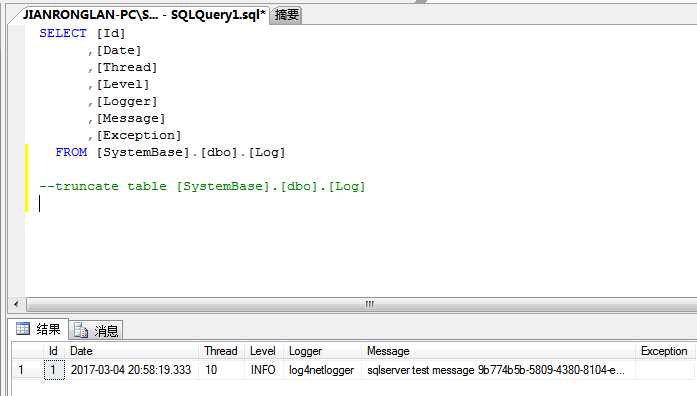This screenshot has width=697, height=396.
Task: Select the Date column header in results
Action: pyautogui.click(x=133, y=351)
